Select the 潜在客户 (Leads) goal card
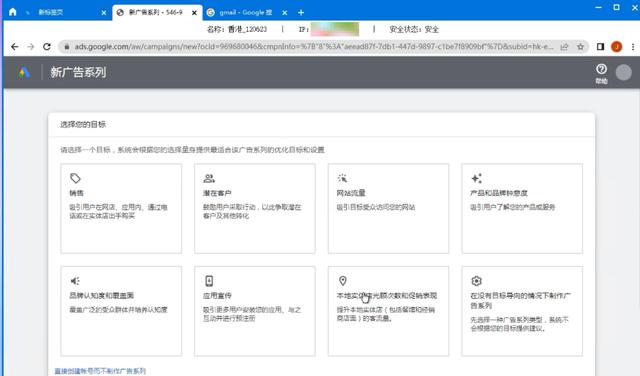Viewport: 640px width, 376px height. pyautogui.click(x=255, y=209)
